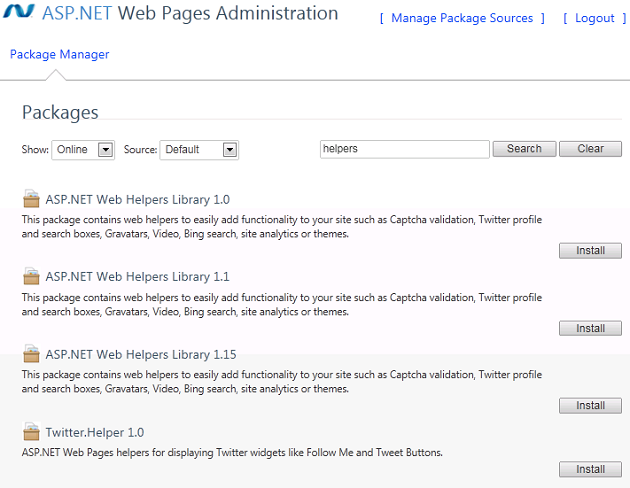630x488 pixels.
Task: Click the Show: label
Action: click(x=35, y=150)
